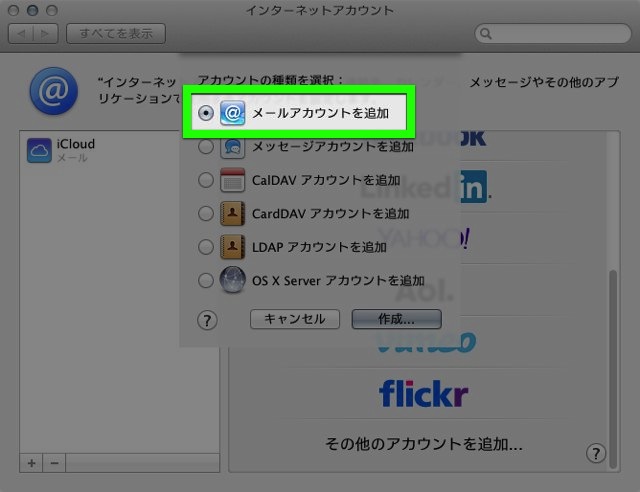Image resolution: width=640 pixels, height=492 pixels.
Task: Click the Mail @ icon in the dialog
Action: point(232,113)
